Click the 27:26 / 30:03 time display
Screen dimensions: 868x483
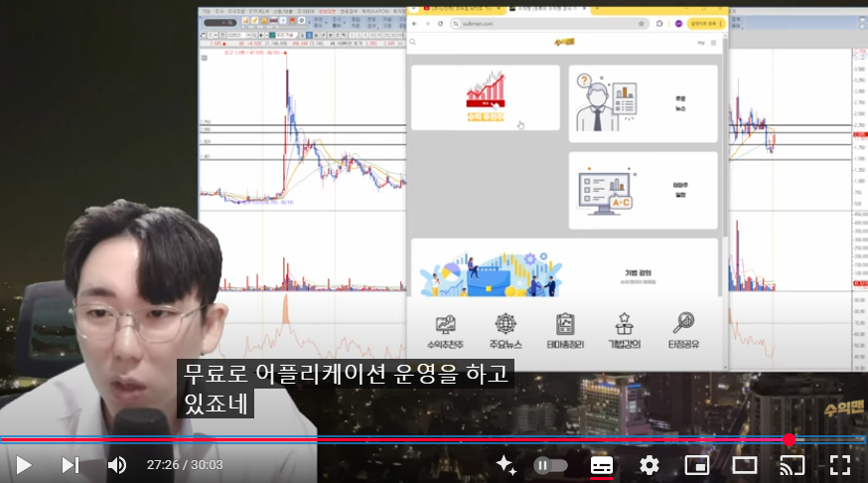click(185, 465)
